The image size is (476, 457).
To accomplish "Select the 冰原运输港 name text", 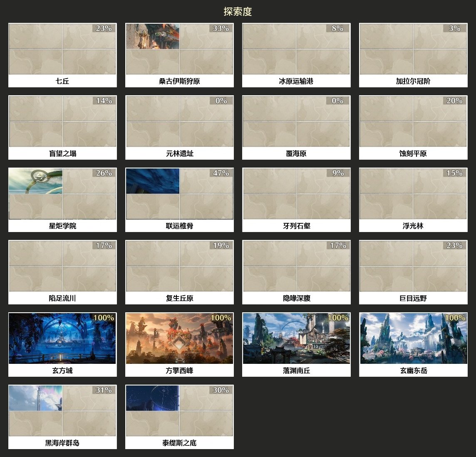I will (296, 81).
